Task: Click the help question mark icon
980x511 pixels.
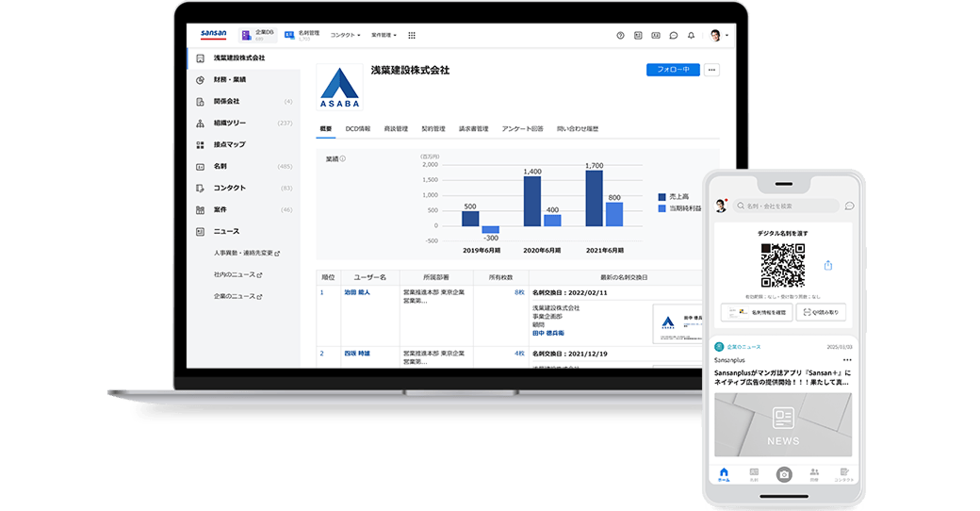Action: point(620,36)
